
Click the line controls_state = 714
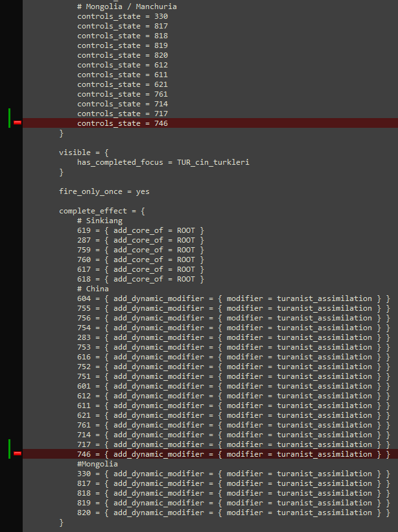click(123, 104)
